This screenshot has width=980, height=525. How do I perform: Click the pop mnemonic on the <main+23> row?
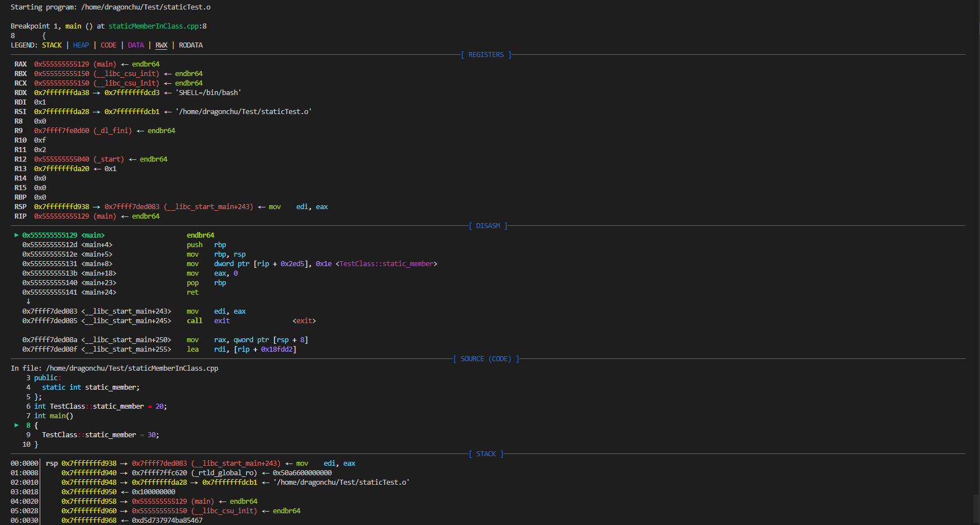pyautogui.click(x=193, y=283)
